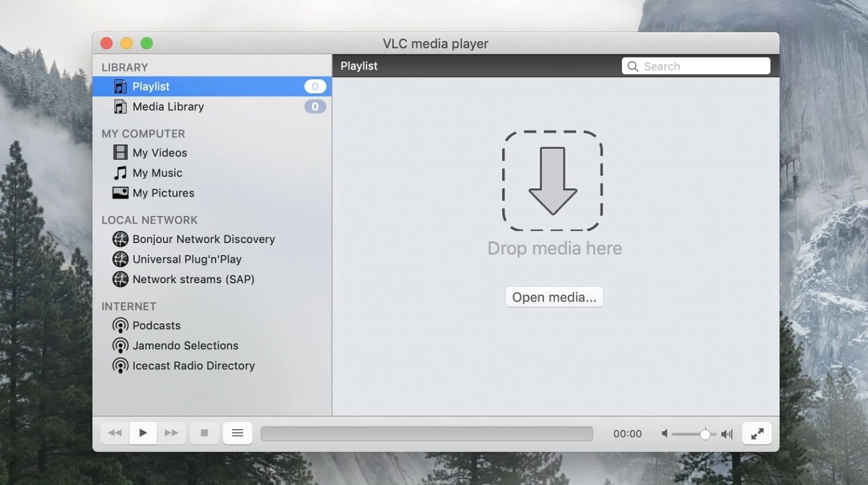The width and height of the screenshot is (868, 485).
Task: Open Media Library in the sidebar
Action: tap(168, 106)
